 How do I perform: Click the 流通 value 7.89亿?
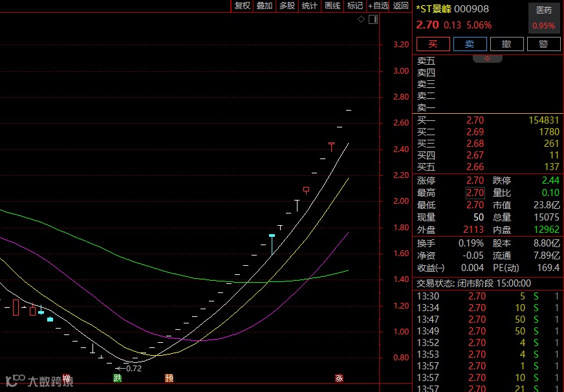point(547,256)
